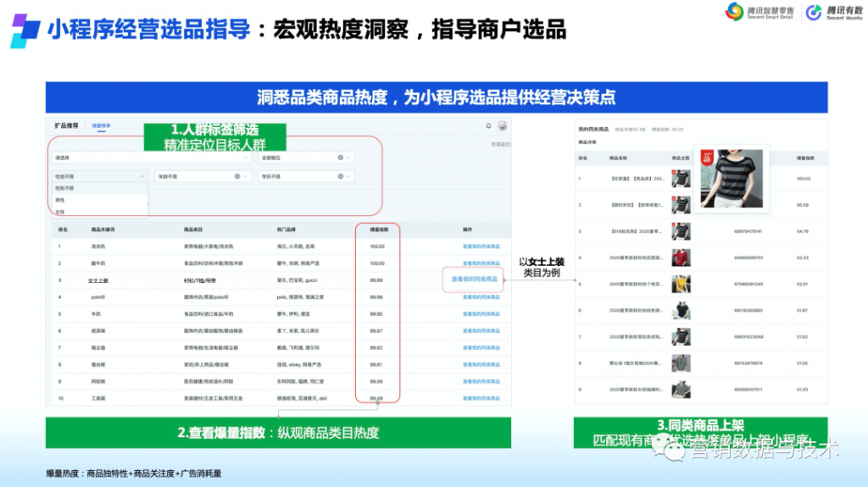Select 男性 from the gender list

[x=60, y=200]
